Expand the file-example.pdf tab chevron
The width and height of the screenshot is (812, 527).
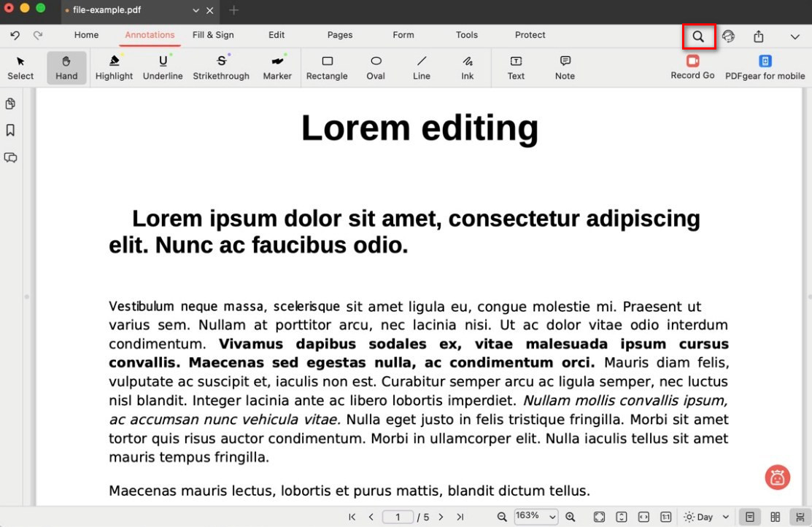point(196,11)
